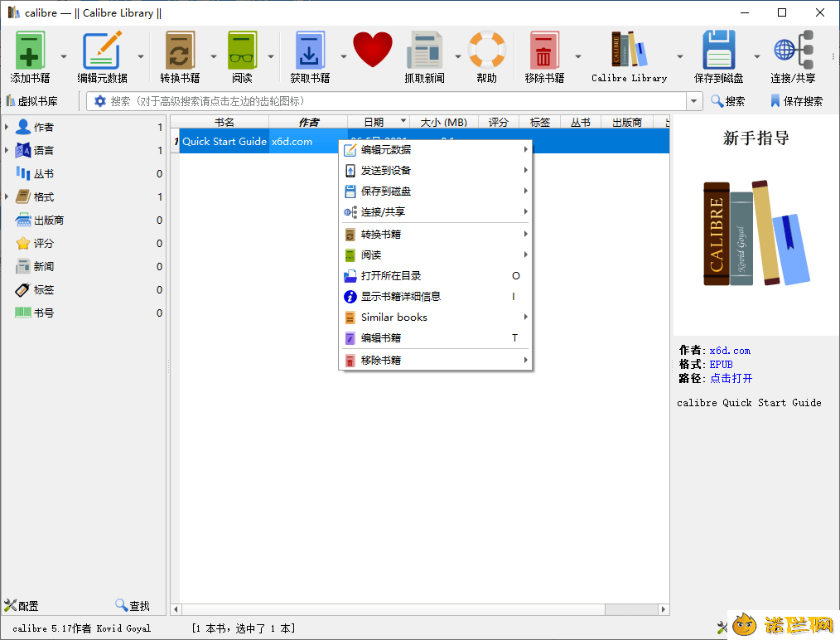Open the dropdown arrow next to 添加书籍
The image size is (840, 640).
pos(64,56)
